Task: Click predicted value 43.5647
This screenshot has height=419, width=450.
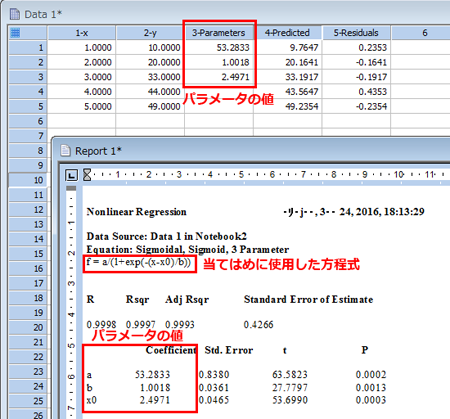Action: [x=287, y=91]
